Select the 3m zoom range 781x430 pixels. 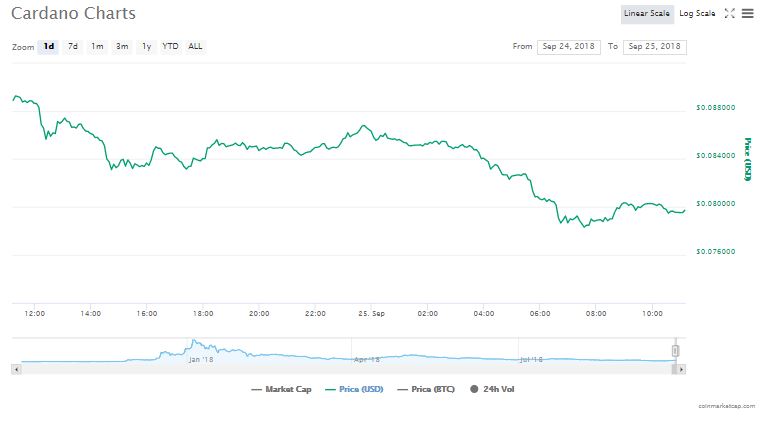click(122, 46)
